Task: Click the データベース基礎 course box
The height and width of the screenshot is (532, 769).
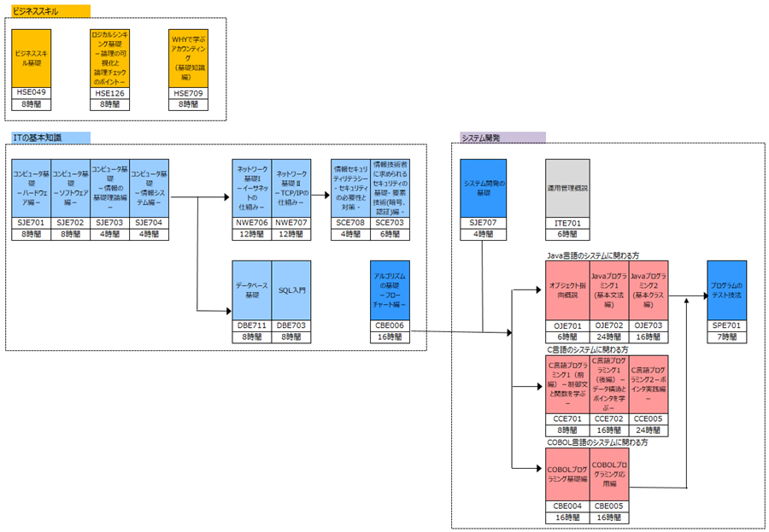Action: click(x=252, y=290)
